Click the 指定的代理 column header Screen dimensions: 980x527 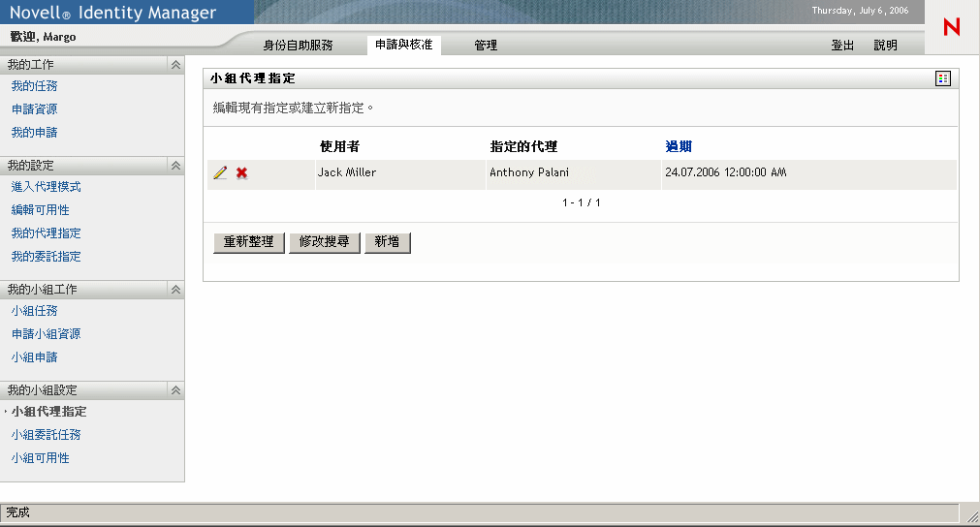click(x=523, y=146)
